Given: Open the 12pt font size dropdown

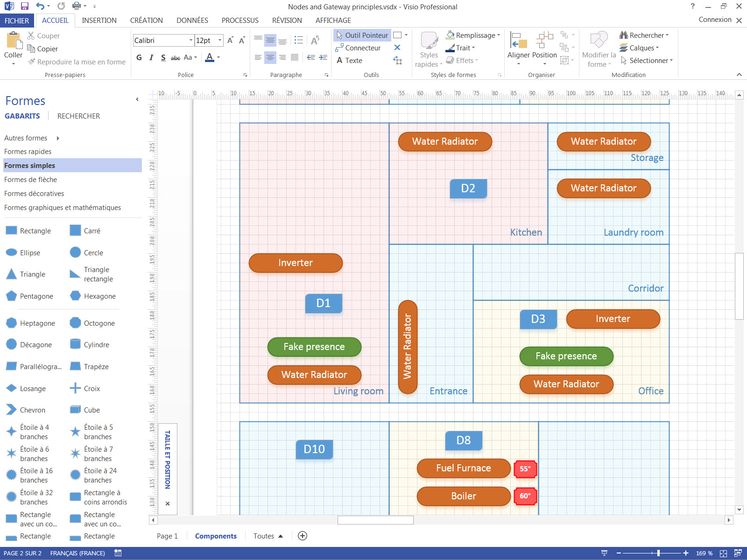Looking at the screenshot, I should coord(219,41).
